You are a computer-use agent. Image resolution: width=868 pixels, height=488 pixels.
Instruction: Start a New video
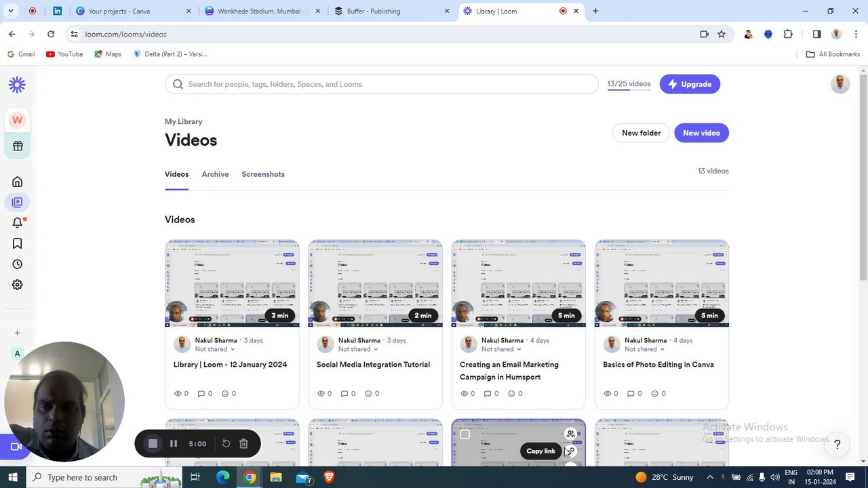[701, 133]
